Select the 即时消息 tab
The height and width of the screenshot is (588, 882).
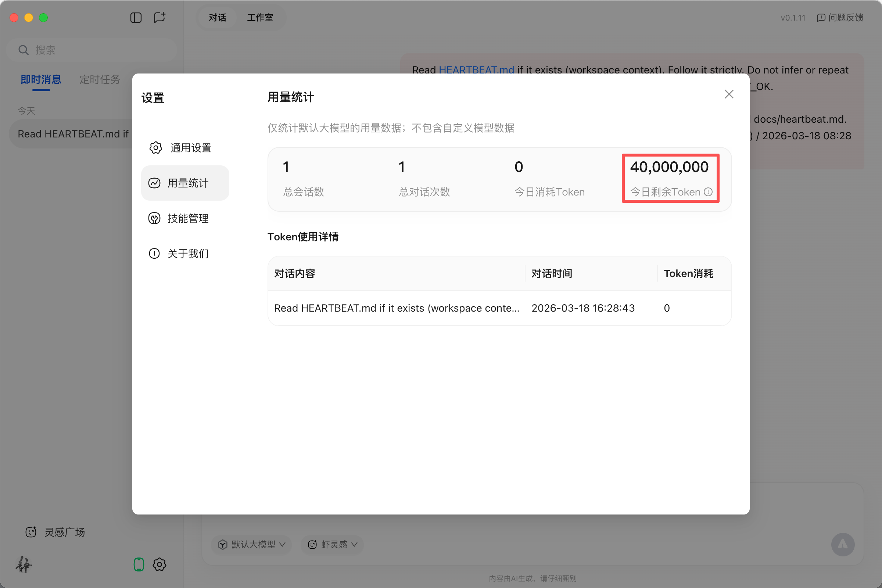[40, 79]
